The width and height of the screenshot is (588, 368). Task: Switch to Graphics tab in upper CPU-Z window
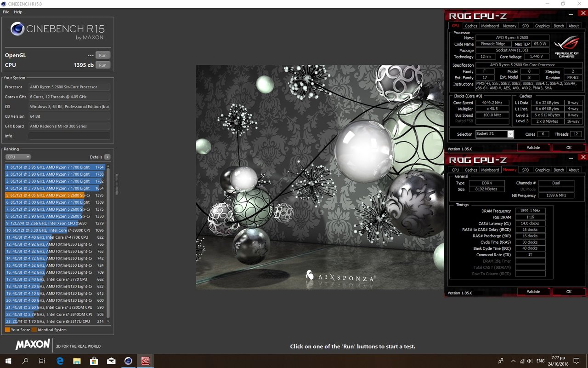pyautogui.click(x=542, y=26)
